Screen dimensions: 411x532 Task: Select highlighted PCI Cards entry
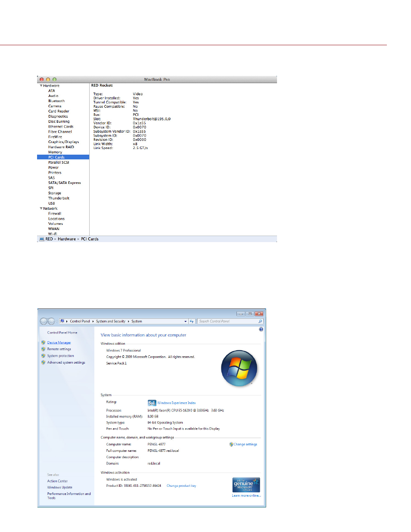pyautogui.click(x=63, y=157)
